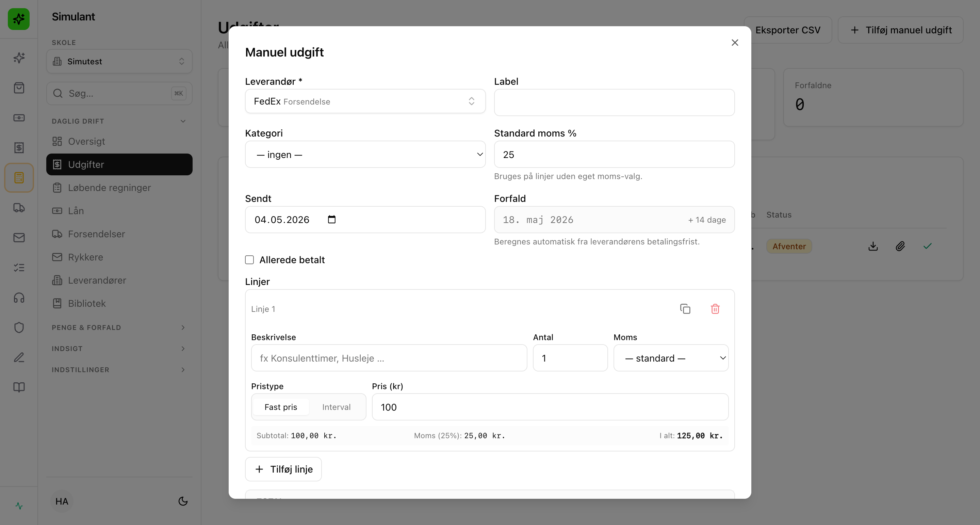Open the truck icon in the left rail

[x=19, y=207]
